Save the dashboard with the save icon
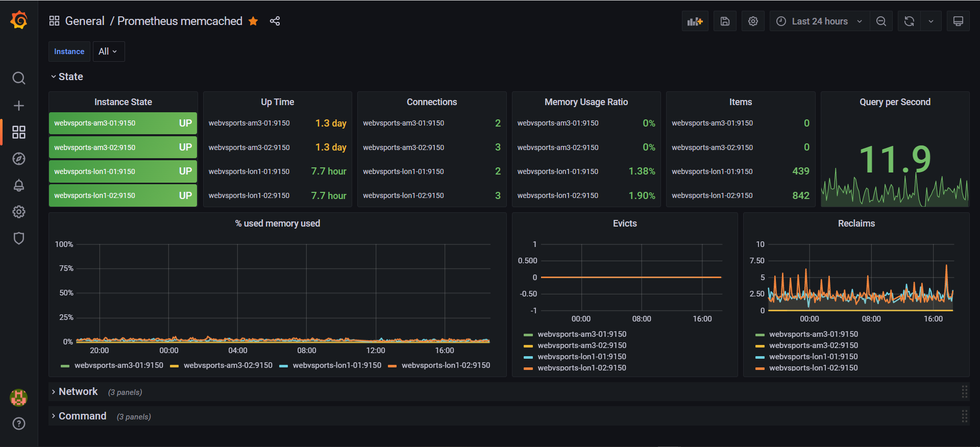Image resolution: width=980 pixels, height=447 pixels. 725,21
